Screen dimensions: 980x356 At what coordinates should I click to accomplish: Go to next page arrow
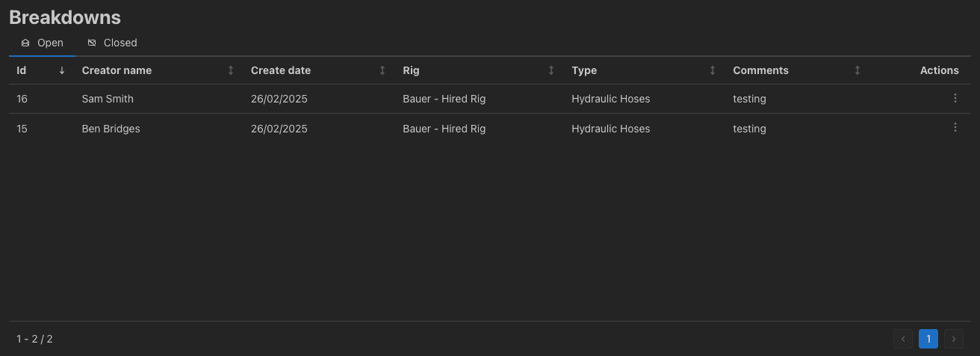point(954,339)
